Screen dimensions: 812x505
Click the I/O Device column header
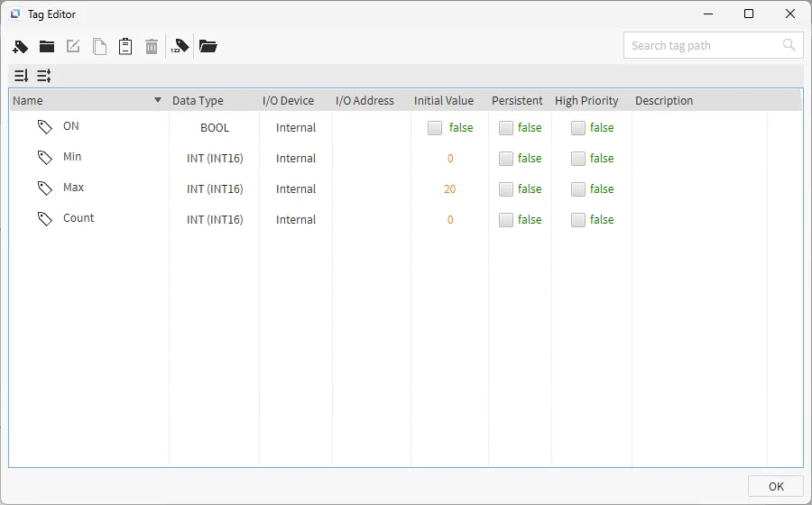pos(288,101)
